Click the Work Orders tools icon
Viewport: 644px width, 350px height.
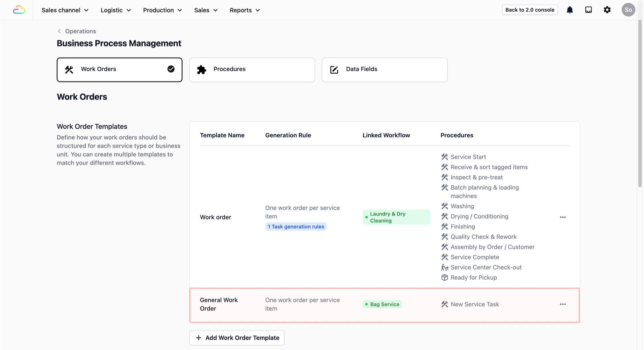(69, 69)
